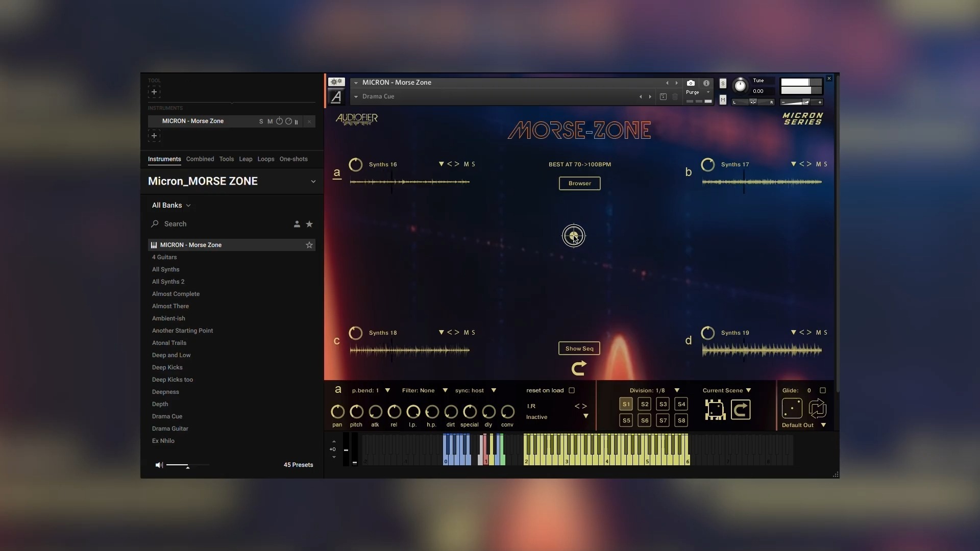Toggle the Glide checkbox
The width and height of the screenshot is (980, 551).
(x=823, y=391)
